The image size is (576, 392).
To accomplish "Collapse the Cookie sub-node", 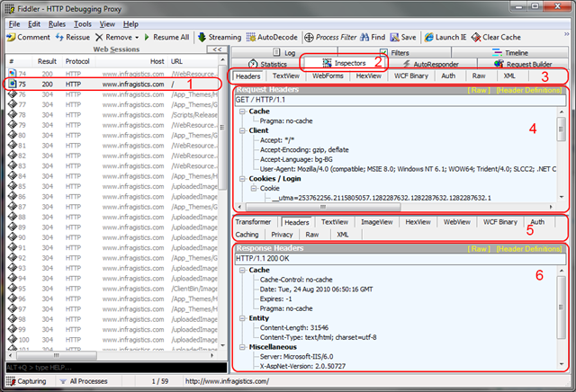I will pos(254,188).
